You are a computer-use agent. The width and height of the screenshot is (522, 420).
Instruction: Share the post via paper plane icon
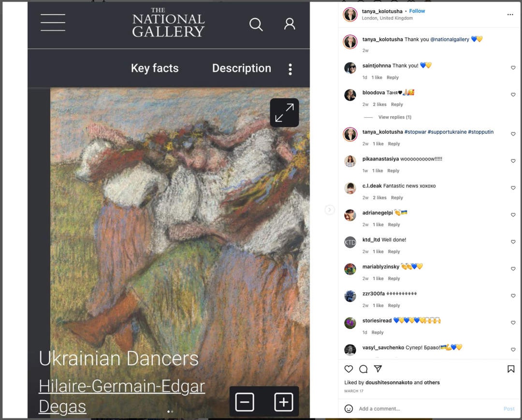tap(378, 368)
